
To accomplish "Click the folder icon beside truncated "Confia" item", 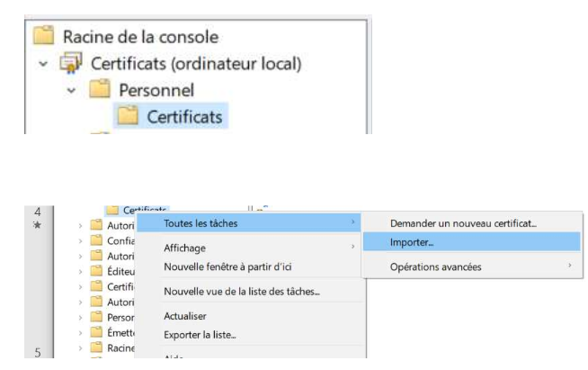I will (96, 240).
